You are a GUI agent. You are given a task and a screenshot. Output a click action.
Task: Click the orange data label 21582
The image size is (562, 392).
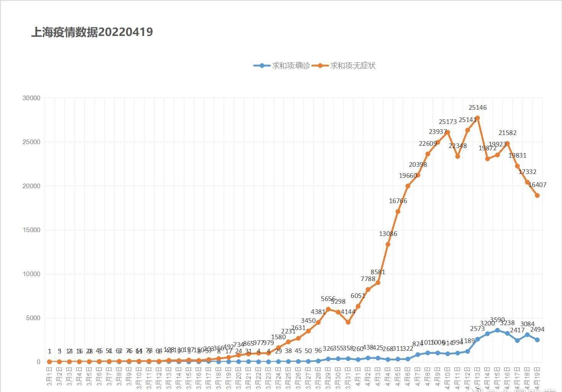click(x=508, y=133)
